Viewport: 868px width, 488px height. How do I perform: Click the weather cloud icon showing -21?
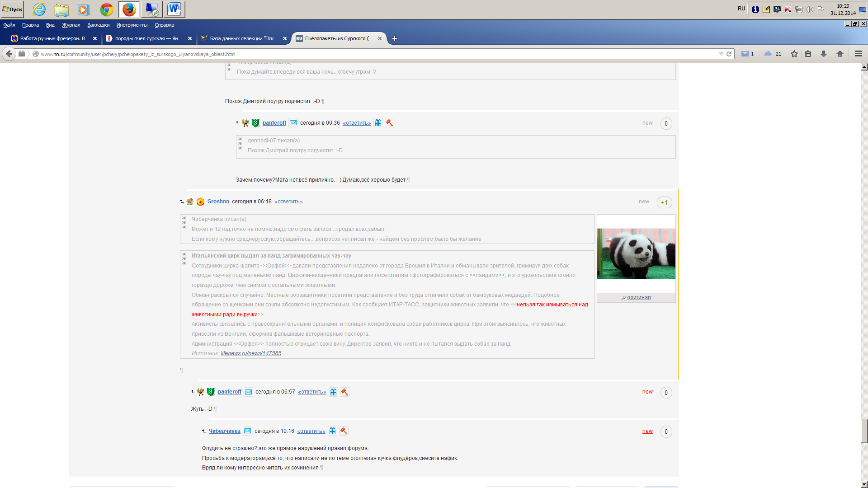tap(768, 54)
